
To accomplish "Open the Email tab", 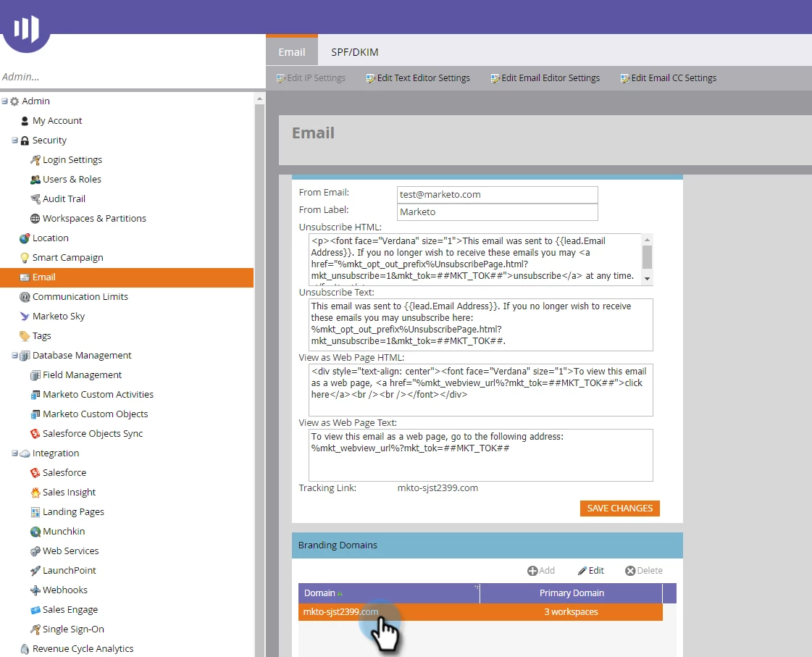I will pyautogui.click(x=292, y=51).
